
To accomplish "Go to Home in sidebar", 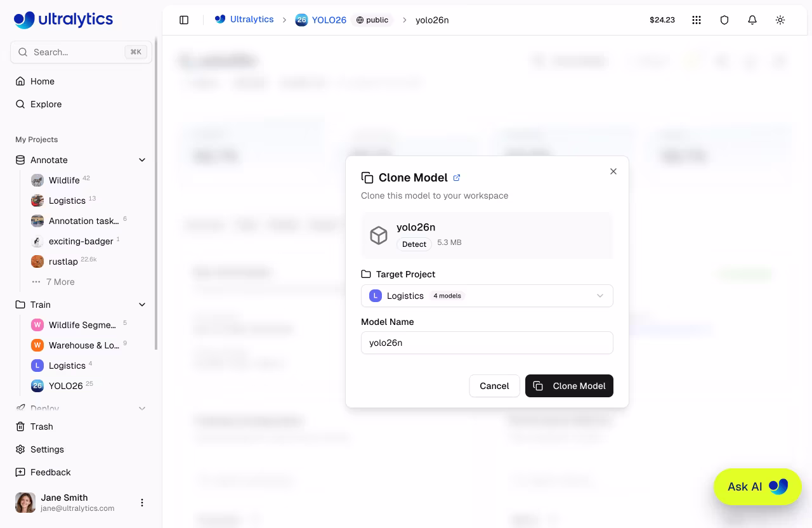I will (43, 81).
